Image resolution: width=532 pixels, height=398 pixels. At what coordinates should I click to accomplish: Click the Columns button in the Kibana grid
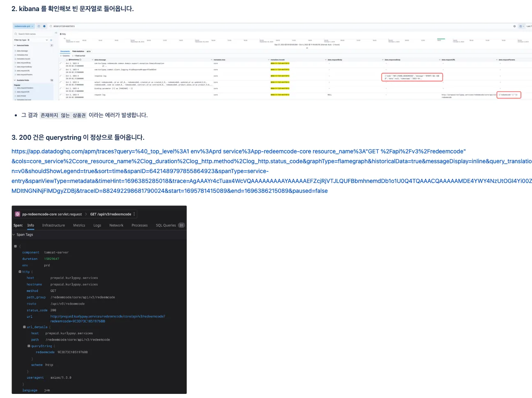point(65,56)
